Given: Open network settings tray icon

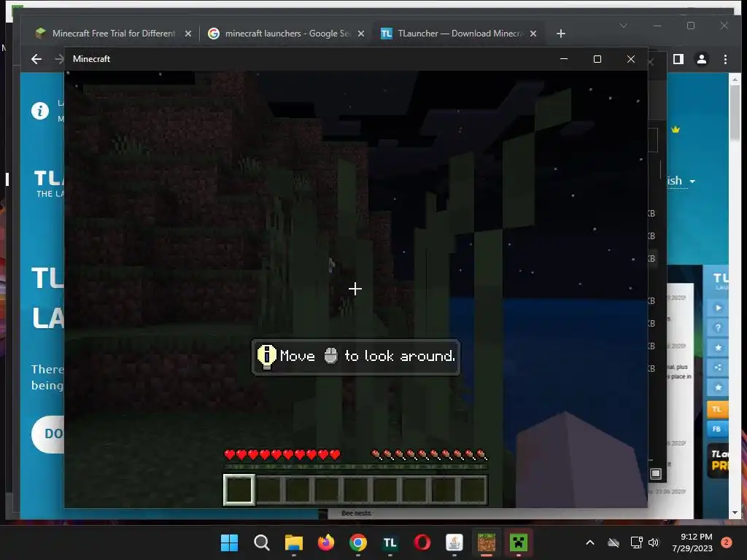Looking at the screenshot, I should coord(636,542).
